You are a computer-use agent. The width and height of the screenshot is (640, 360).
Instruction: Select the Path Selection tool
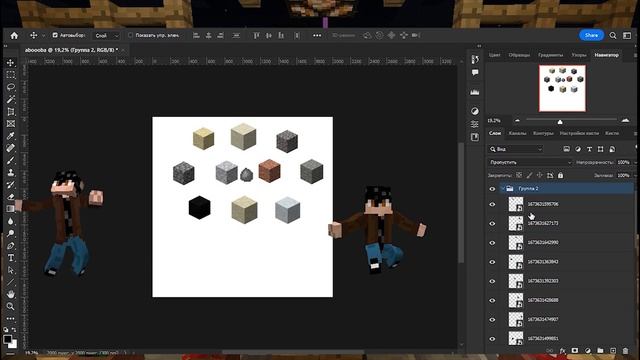pyautogui.click(x=11, y=270)
